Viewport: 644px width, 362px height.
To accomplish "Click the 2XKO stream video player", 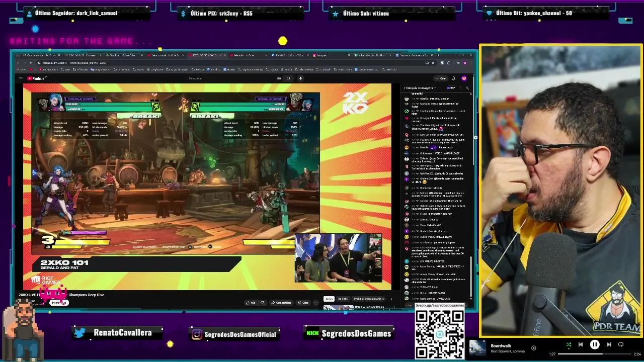I will coord(207,187).
